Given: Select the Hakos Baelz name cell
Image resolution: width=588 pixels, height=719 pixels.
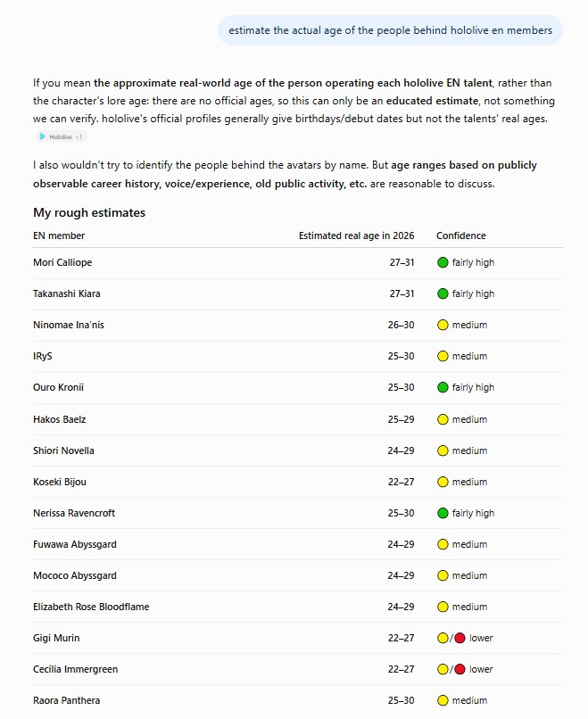Looking at the screenshot, I should coord(59,419).
